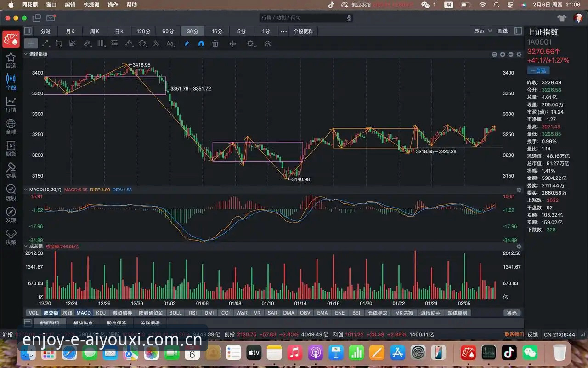The width and height of the screenshot is (588, 368).
Task: Click 联系我们 contact link in status bar
Action: pos(514,334)
